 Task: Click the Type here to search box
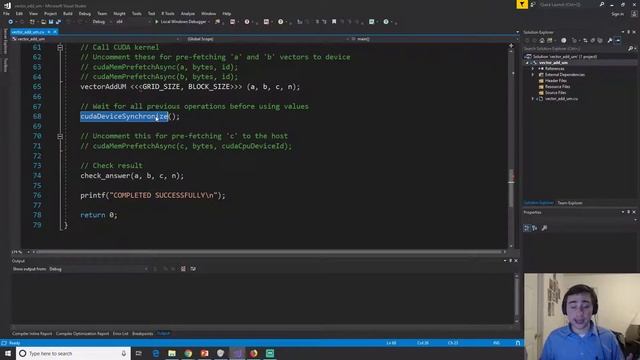tap(73, 353)
